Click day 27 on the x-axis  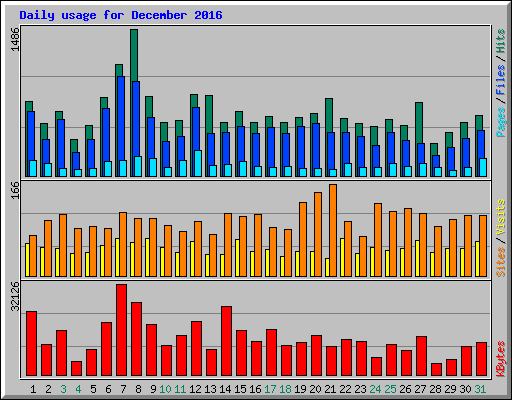pyautogui.click(x=420, y=389)
